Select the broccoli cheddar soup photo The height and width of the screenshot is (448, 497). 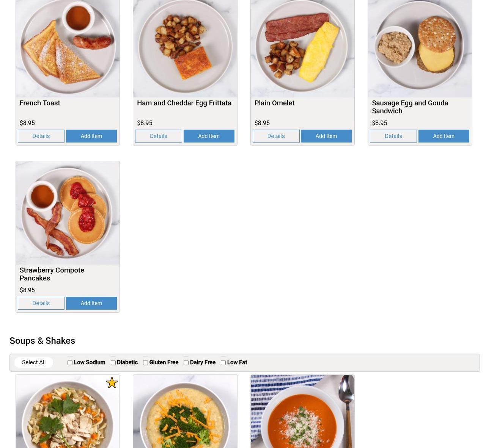pos(185,411)
